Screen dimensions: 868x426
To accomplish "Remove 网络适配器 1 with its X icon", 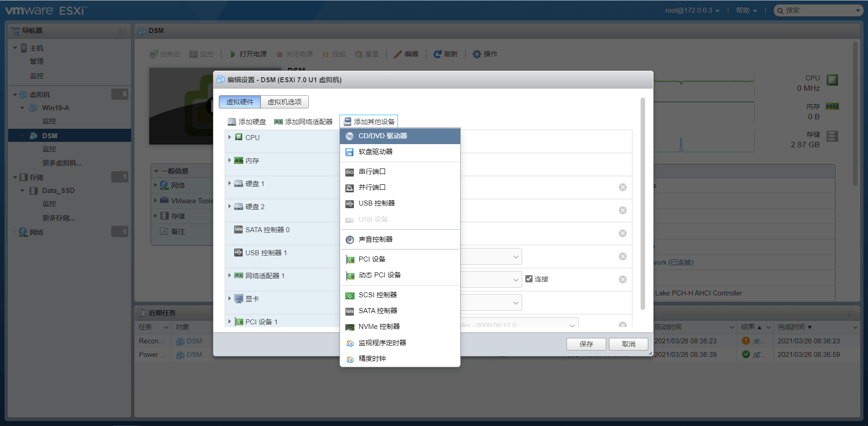I will tap(623, 280).
